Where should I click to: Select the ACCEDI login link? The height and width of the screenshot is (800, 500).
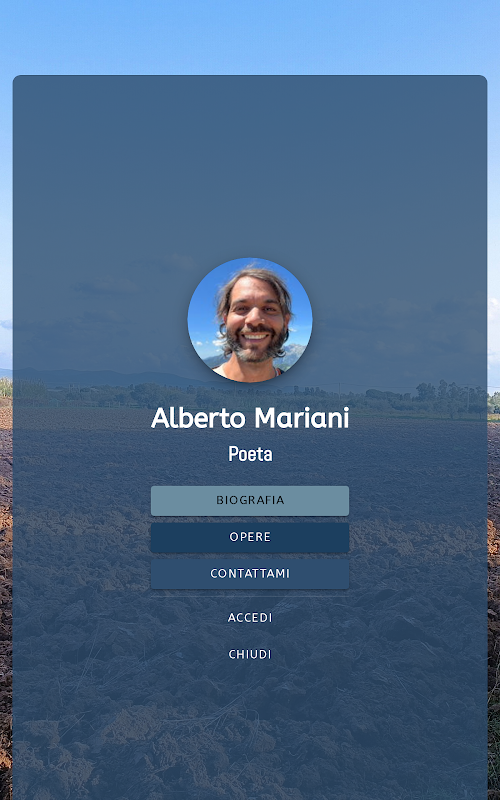250,617
